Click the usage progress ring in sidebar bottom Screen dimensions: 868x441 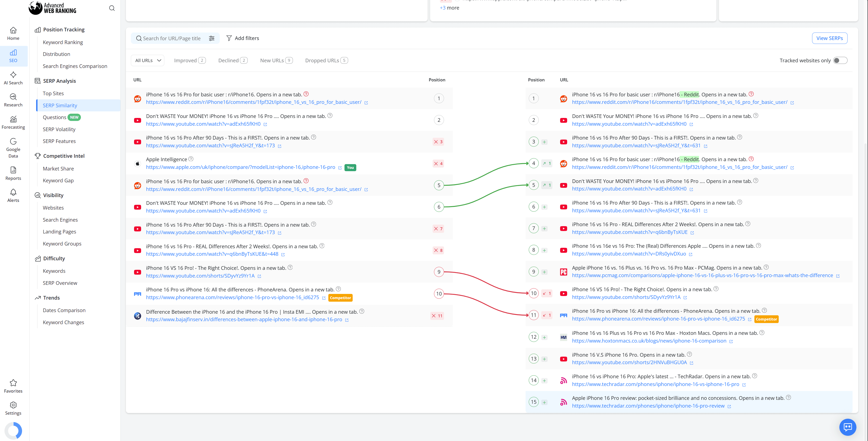[x=13, y=431]
